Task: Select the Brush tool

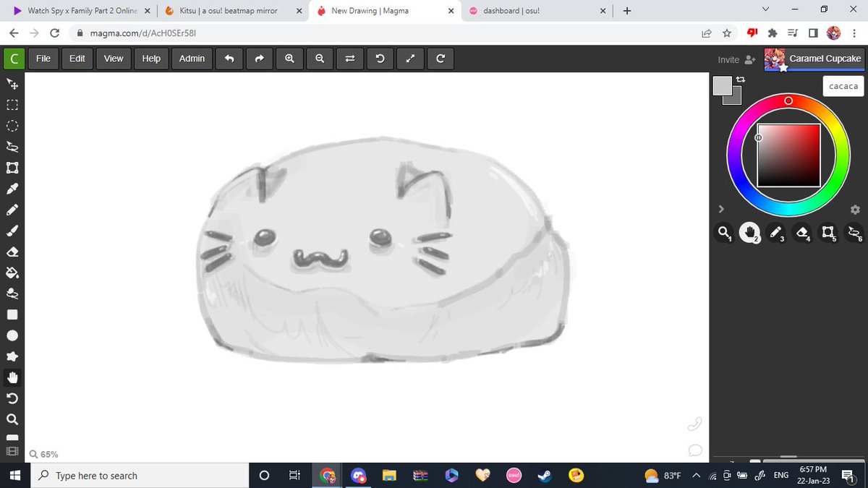Action: (x=12, y=231)
